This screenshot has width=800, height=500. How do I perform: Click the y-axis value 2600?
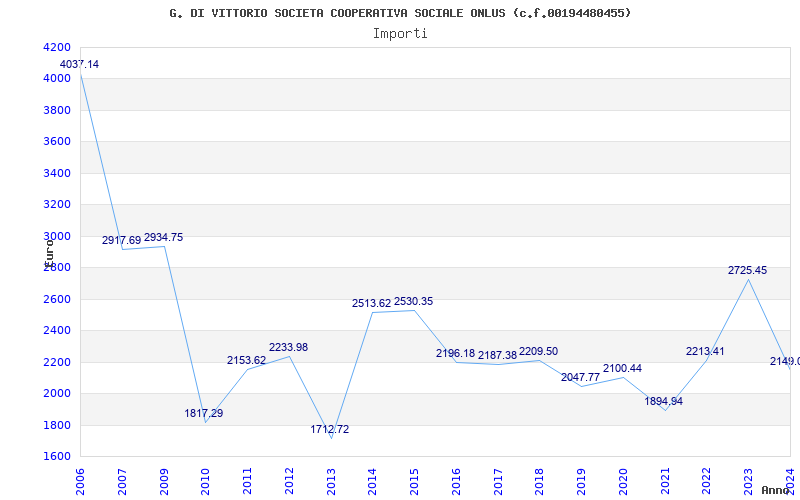coord(57,299)
